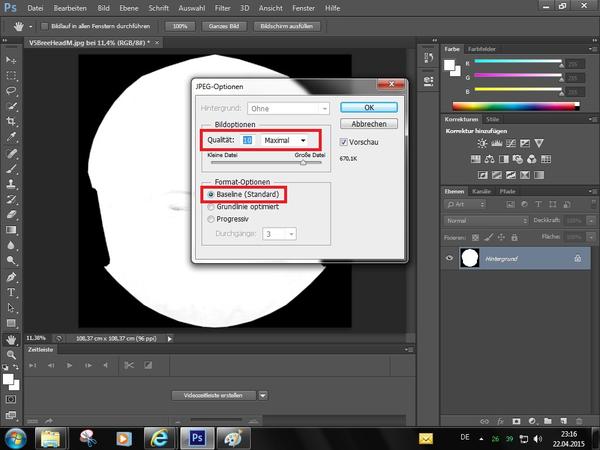Screen dimensions: 600x450
Task: Select the Eraser tool
Action: click(11, 215)
